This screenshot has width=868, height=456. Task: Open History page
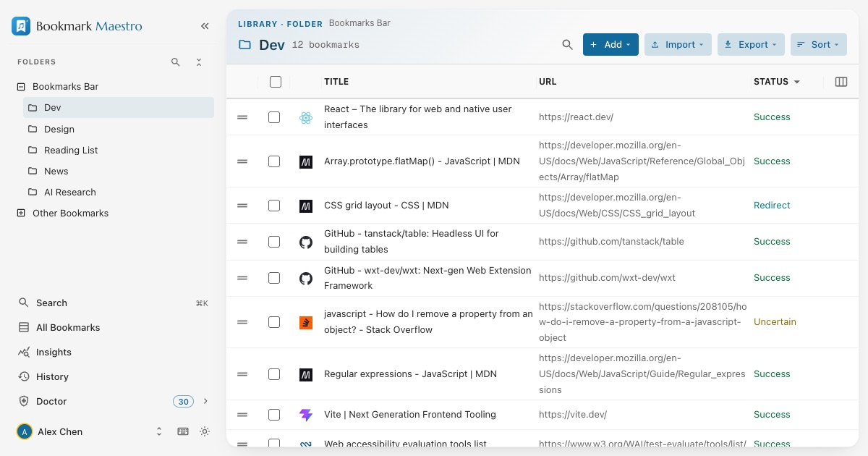pyautogui.click(x=113, y=377)
